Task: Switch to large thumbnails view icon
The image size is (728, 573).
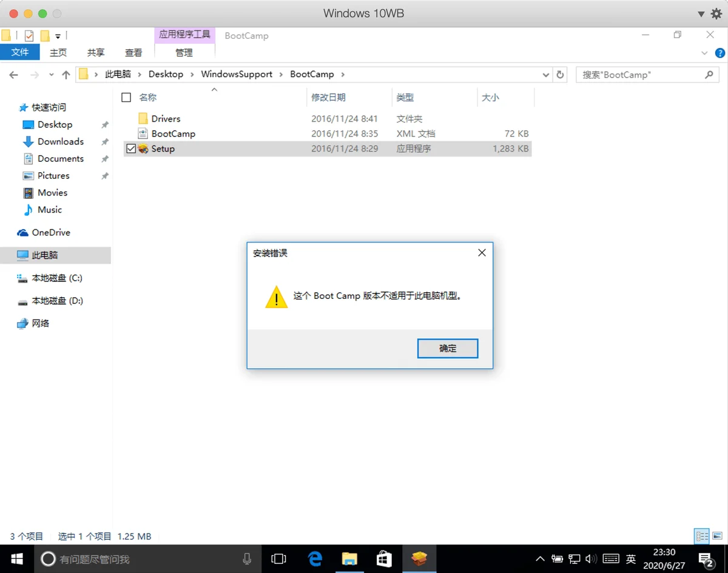Action: [x=717, y=536]
